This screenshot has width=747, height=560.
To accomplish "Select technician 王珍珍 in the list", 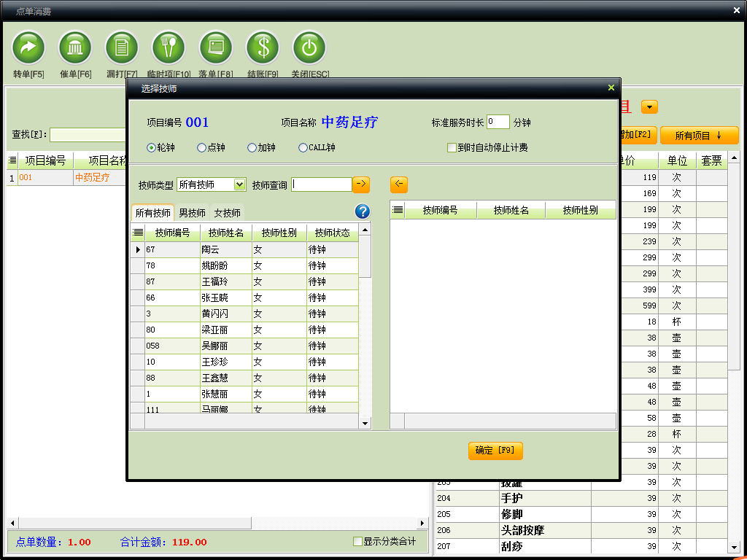I will pyautogui.click(x=245, y=362).
